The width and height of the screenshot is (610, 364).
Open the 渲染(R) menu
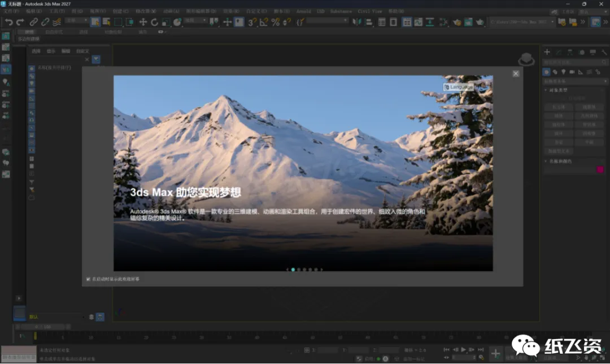click(231, 11)
